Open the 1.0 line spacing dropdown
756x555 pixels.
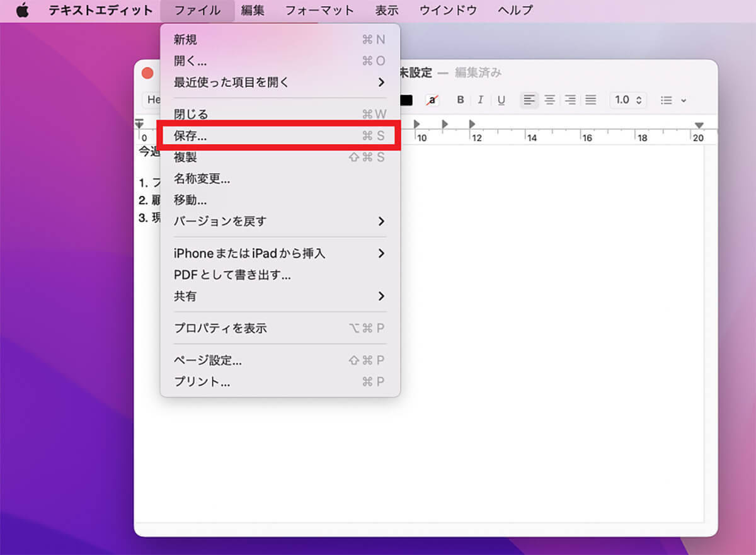click(628, 100)
